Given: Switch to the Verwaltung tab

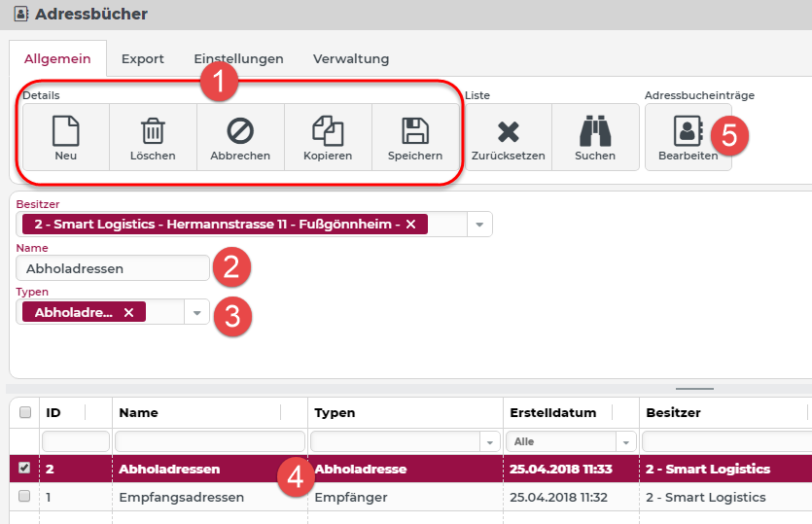Looking at the screenshot, I should click(x=351, y=59).
